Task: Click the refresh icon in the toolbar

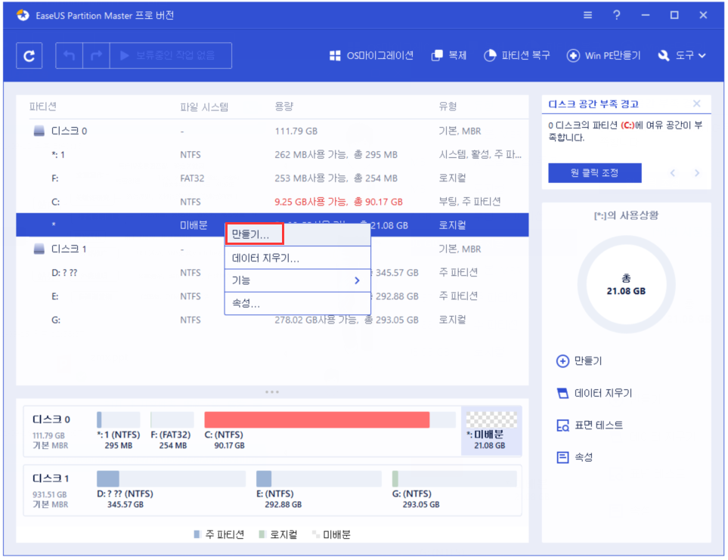Action: [x=29, y=56]
